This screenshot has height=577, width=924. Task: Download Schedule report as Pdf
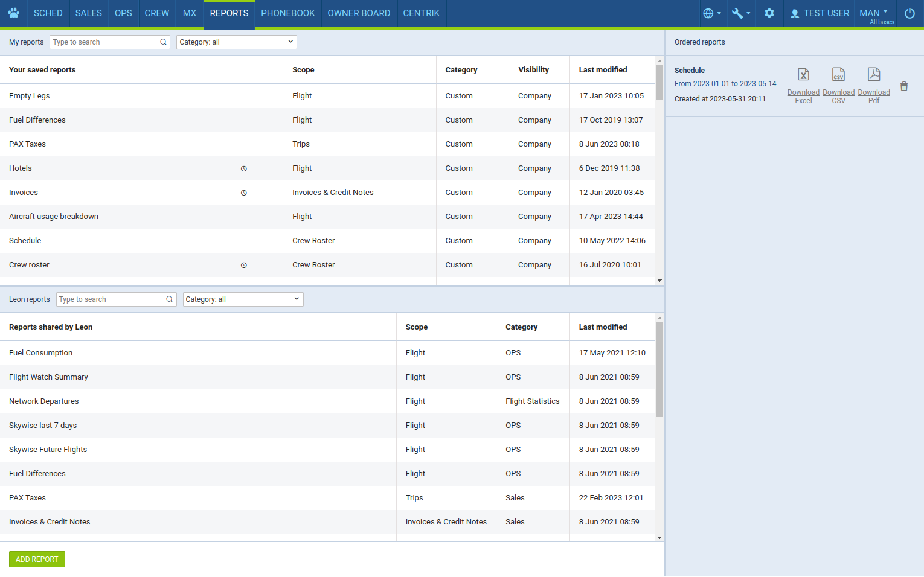click(x=874, y=86)
